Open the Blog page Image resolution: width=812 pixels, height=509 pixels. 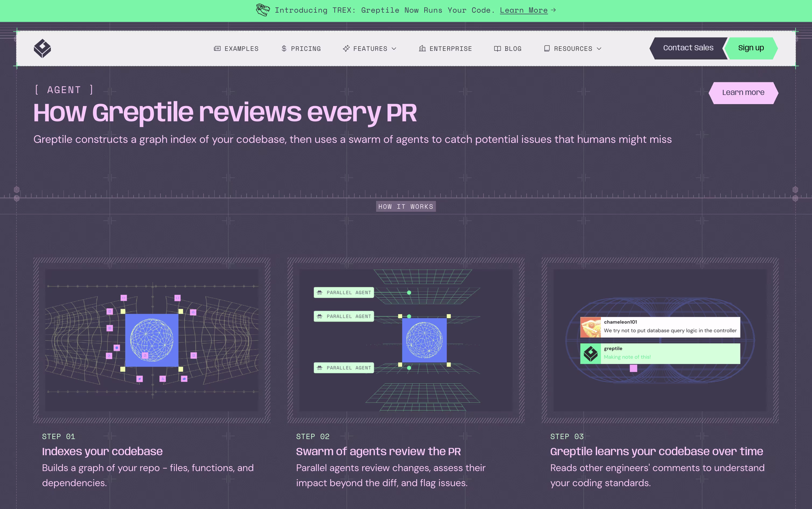507,48
